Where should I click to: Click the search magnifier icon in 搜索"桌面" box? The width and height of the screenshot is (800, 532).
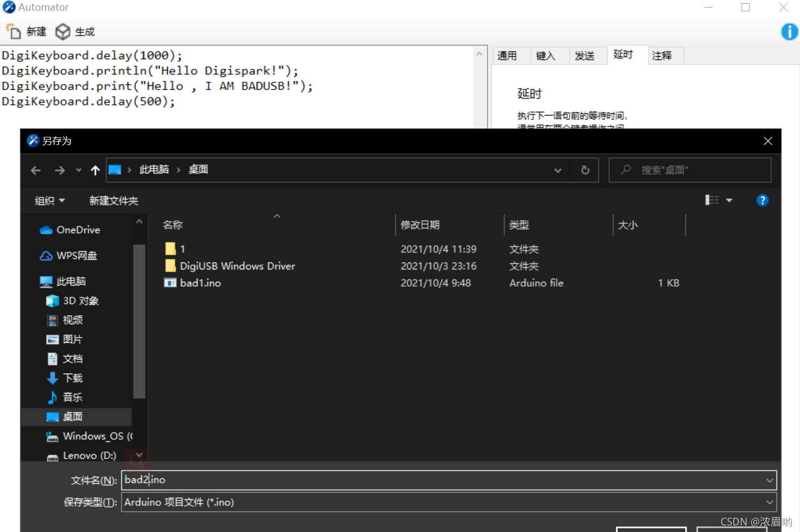point(625,170)
